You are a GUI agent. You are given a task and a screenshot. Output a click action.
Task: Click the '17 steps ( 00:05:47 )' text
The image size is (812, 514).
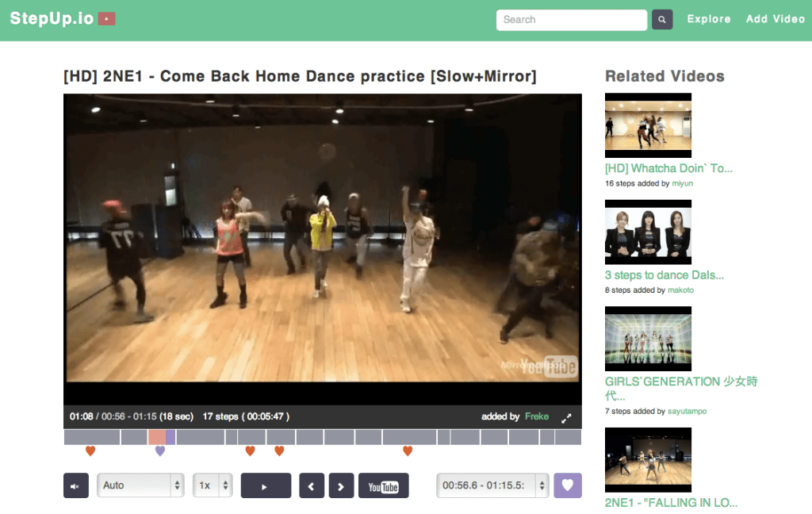[x=246, y=416]
